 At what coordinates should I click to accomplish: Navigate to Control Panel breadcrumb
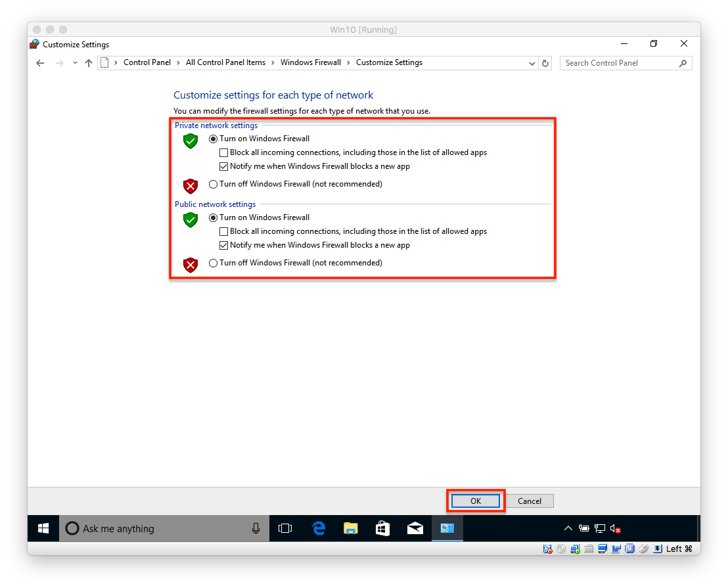(x=147, y=62)
